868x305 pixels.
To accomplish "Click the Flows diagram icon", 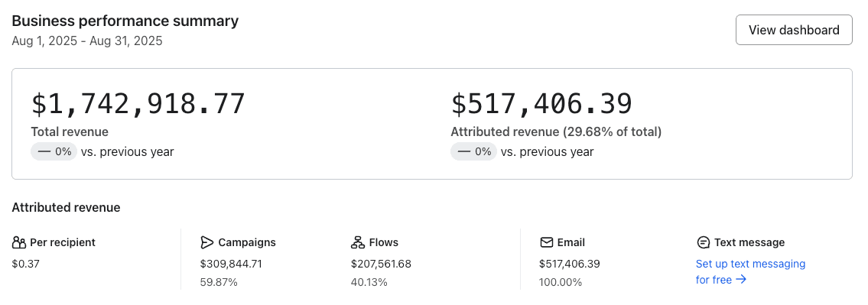I will (358, 242).
